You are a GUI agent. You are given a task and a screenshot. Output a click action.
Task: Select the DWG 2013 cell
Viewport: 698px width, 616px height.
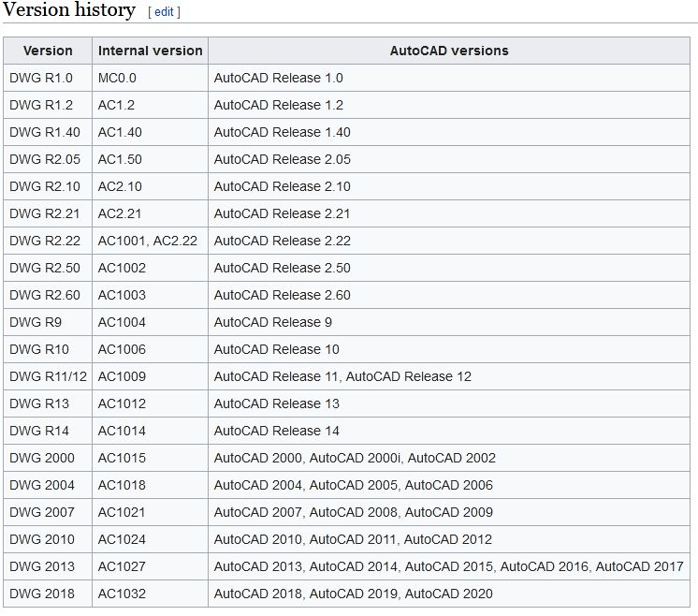pos(48,567)
